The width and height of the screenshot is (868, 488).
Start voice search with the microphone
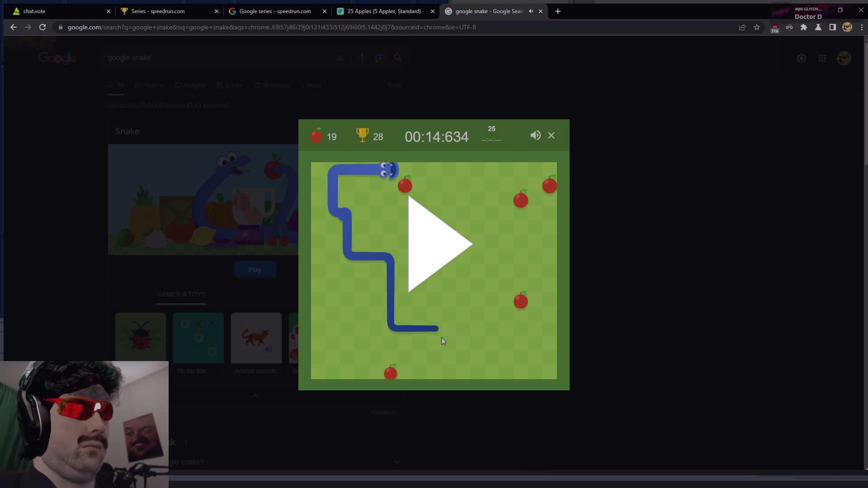pyautogui.click(x=362, y=58)
